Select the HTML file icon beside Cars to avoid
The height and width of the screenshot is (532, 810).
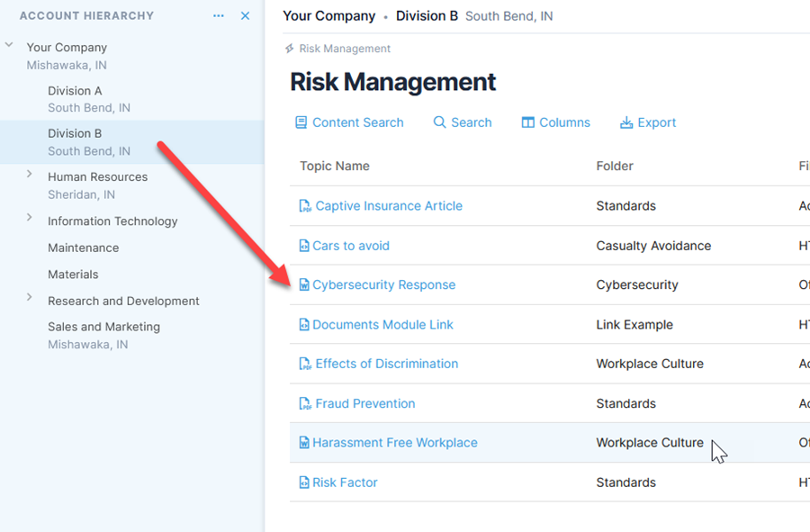(303, 245)
